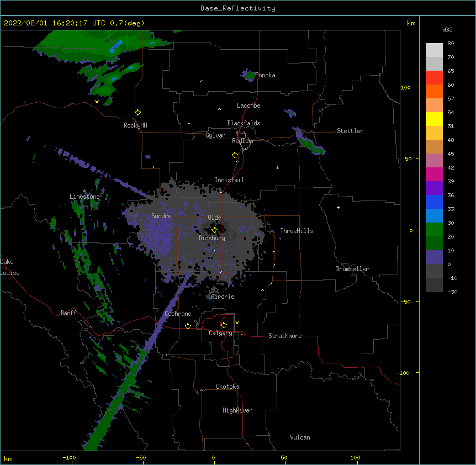Click the Limestone label
The width and height of the screenshot is (476, 465).
(x=84, y=197)
